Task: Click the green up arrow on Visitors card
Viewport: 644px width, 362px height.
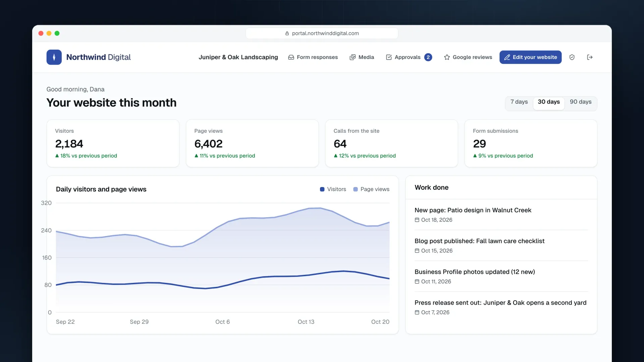Action: pos(57,156)
